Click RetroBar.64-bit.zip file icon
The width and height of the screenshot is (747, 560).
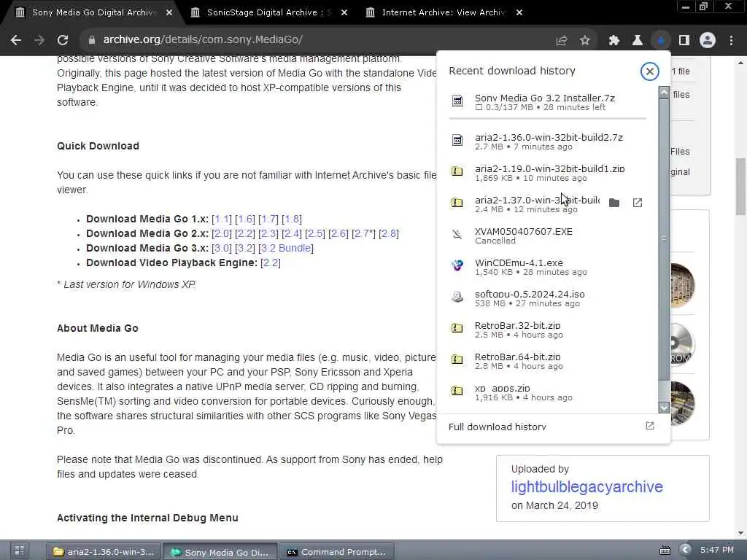click(457, 359)
